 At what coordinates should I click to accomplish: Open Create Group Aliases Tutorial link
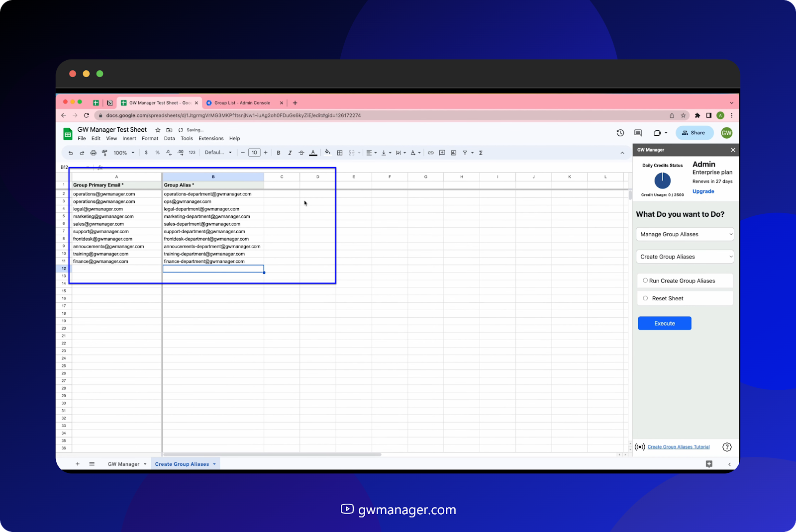pos(679,447)
